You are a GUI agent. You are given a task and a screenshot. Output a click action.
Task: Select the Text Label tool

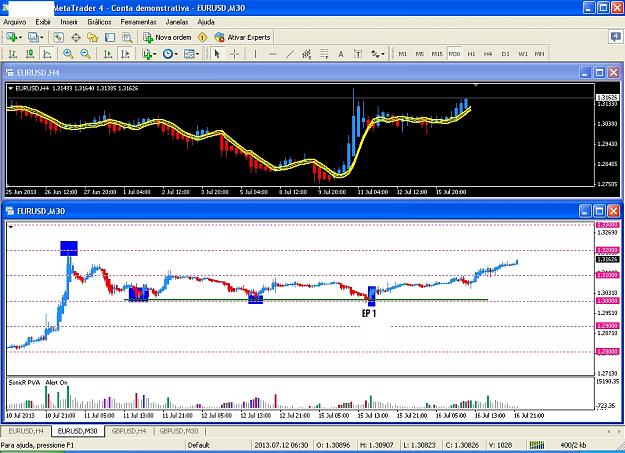coord(358,54)
